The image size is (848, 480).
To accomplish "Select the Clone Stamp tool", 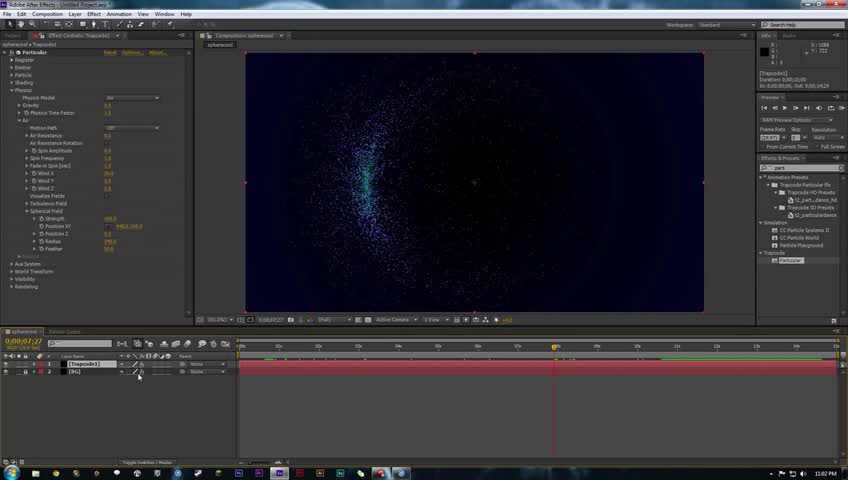I will (130, 24).
